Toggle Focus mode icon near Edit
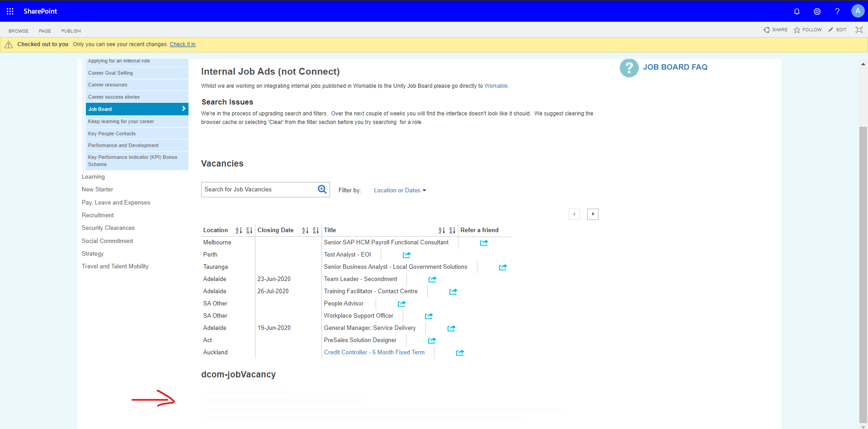Viewport: 868px width, 429px height. (859, 29)
